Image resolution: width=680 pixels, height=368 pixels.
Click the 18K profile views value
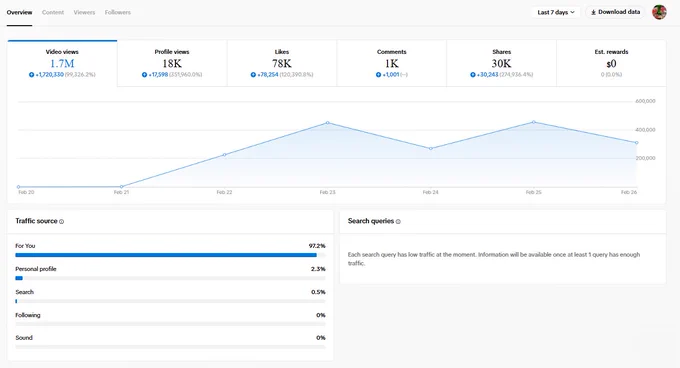click(172, 64)
